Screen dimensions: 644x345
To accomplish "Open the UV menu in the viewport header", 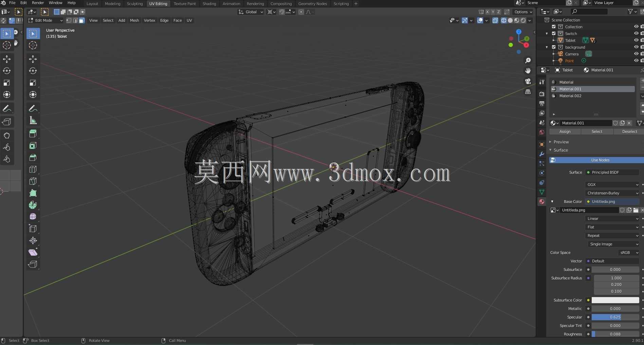I will pyautogui.click(x=189, y=20).
